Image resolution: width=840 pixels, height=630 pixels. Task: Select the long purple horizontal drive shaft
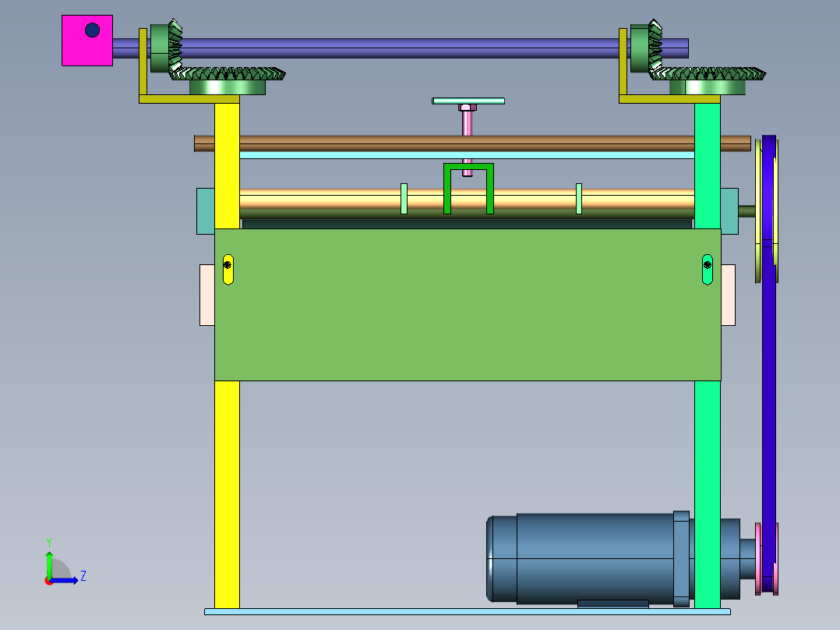[402, 48]
